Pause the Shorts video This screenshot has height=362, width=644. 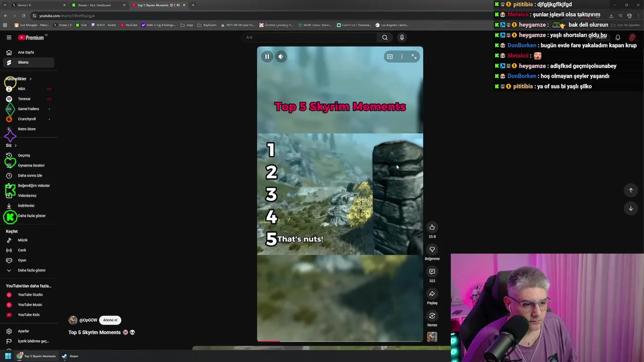pyautogui.click(x=267, y=57)
